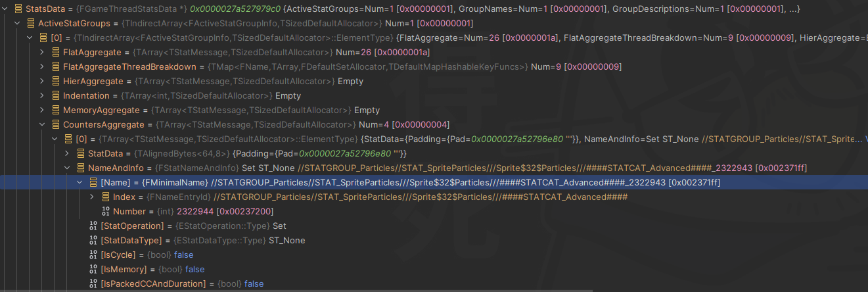Click the struct icon beside [Name]
The width and height of the screenshot is (868, 292).
[x=93, y=183]
